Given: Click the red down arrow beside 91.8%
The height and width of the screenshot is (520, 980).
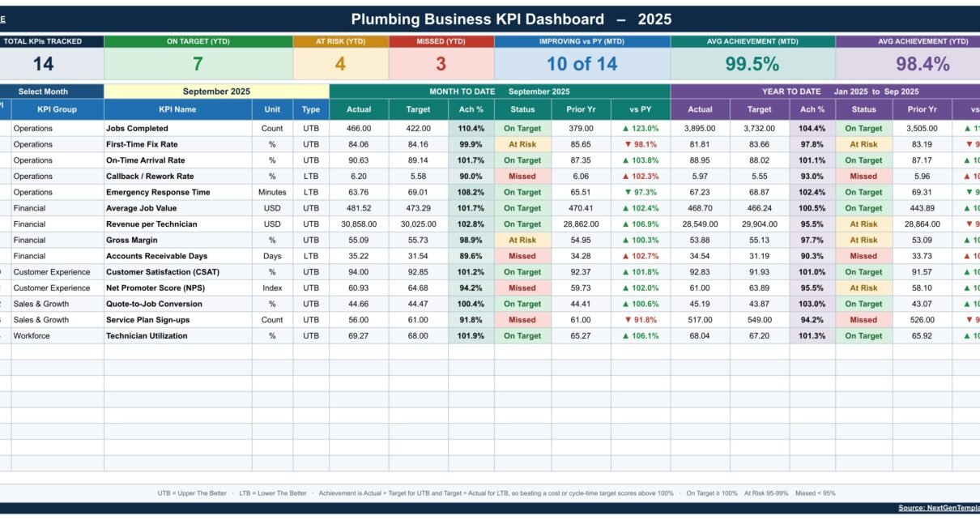Looking at the screenshot, I should [628, 320].
